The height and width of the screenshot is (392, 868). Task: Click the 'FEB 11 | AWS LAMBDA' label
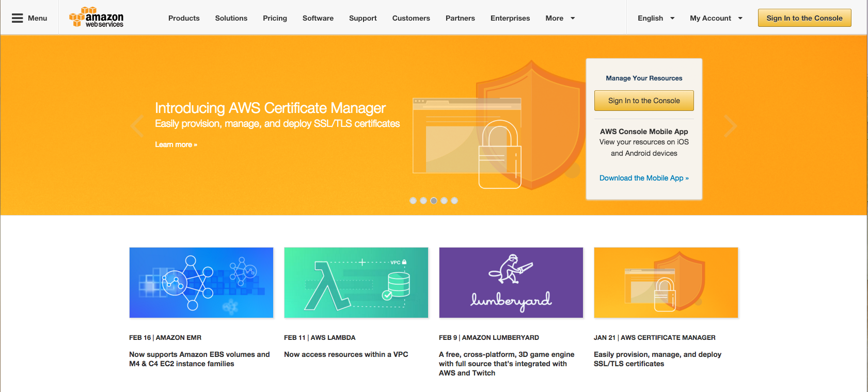(x=320, y=337)
